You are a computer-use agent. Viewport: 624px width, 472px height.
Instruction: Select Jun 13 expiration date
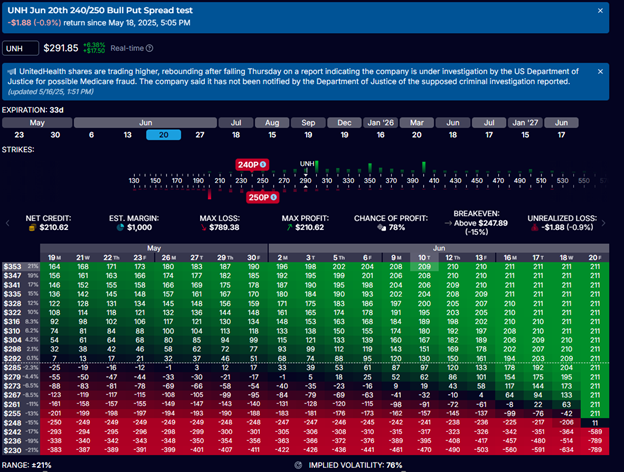coord(127,135)
